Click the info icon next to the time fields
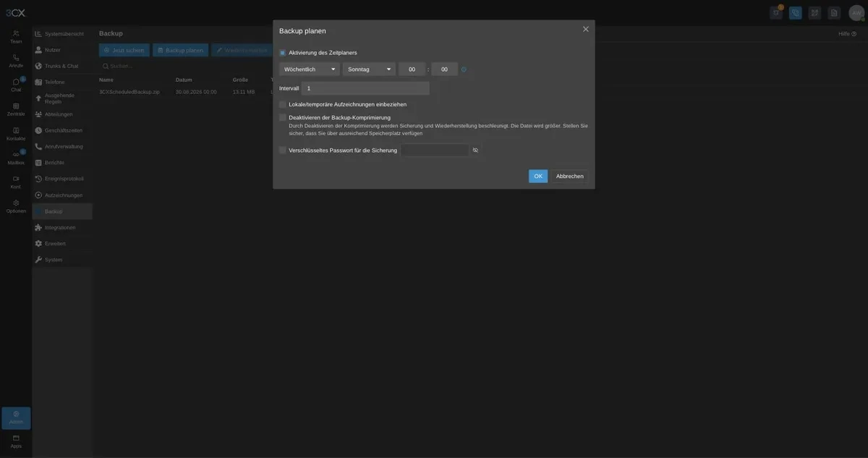868x458 pixels. 464,69
